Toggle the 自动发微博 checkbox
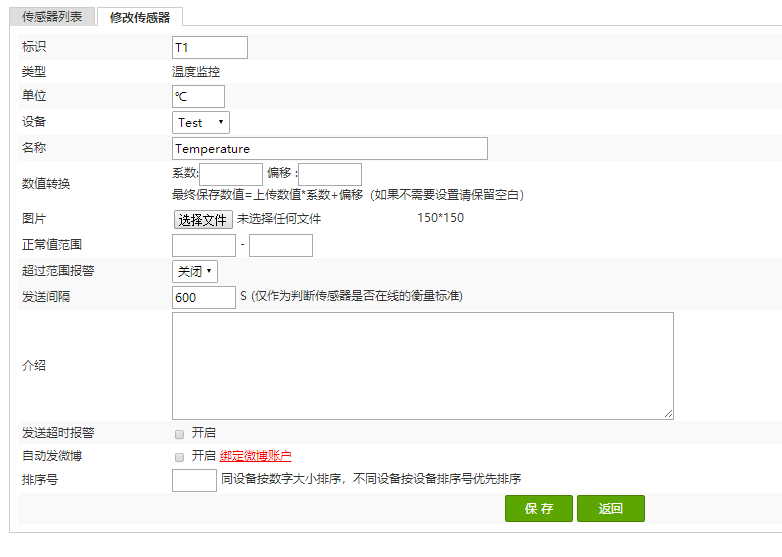This screenshot has height=557, width=782. [x=180, y=457]
